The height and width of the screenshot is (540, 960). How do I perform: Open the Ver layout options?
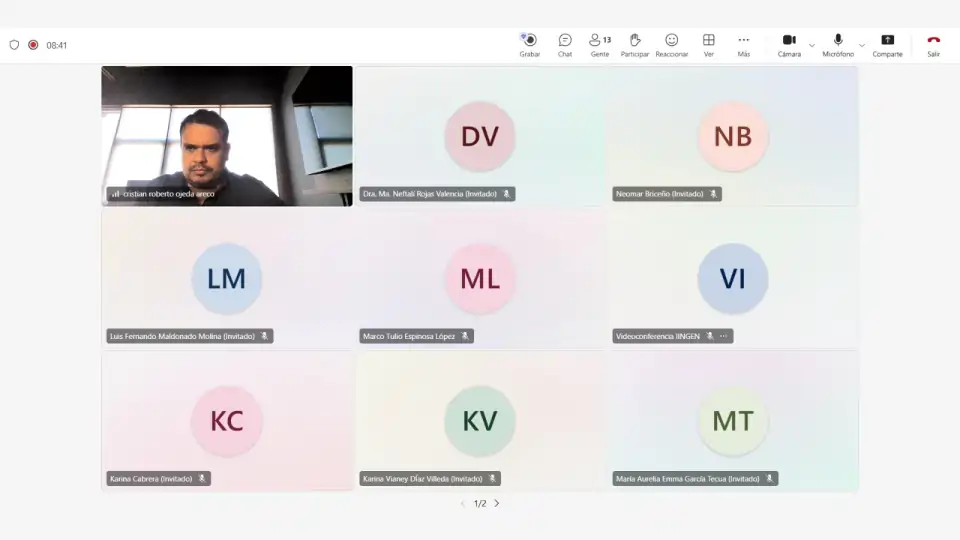click(x=708, y=45)
